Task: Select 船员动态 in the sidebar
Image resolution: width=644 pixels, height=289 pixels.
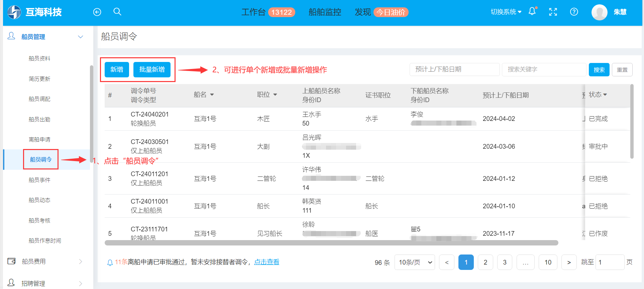Action: point(39,200)
